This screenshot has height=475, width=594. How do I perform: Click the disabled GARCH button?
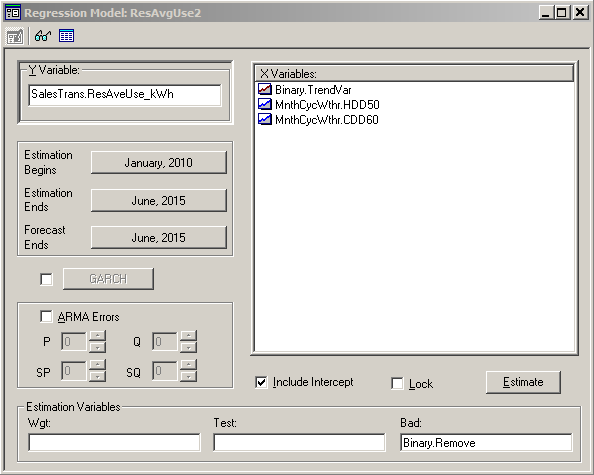pyautogui.click(x=108, y=279)
